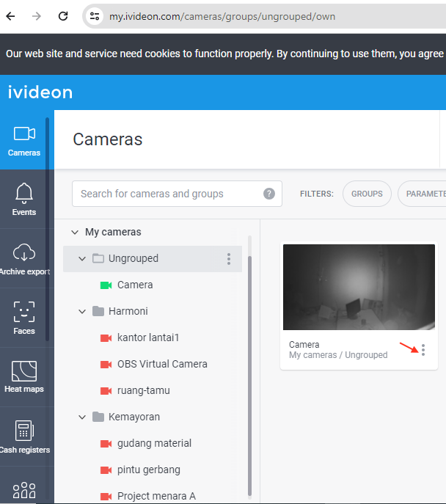Go back with browser back arrow

[10, 16]
